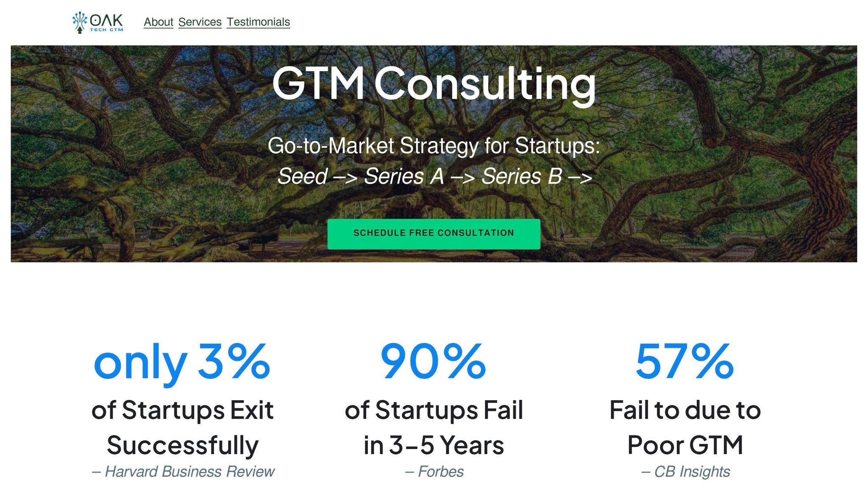
Task: Click the blue "only 3%" statistic
Action: point(182,362)
